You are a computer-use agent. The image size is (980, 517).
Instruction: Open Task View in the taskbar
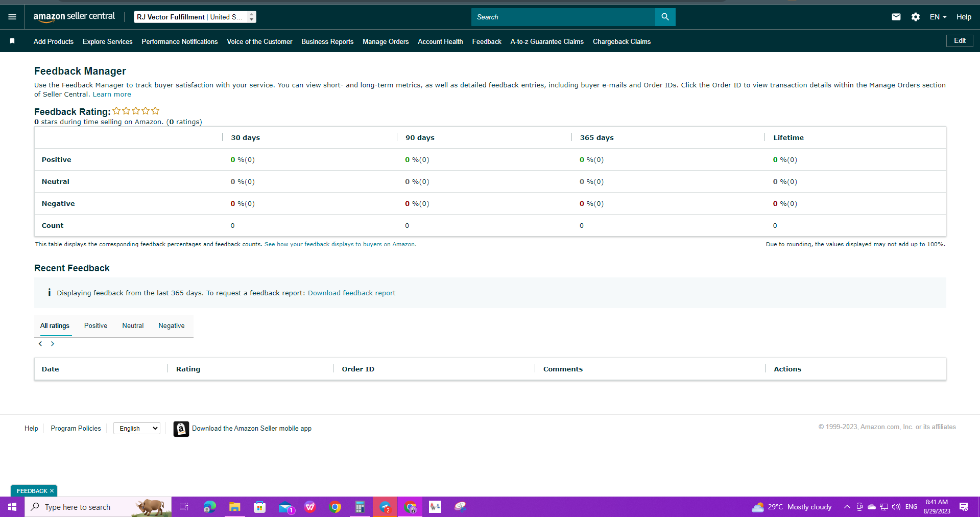tap(184, 507)
